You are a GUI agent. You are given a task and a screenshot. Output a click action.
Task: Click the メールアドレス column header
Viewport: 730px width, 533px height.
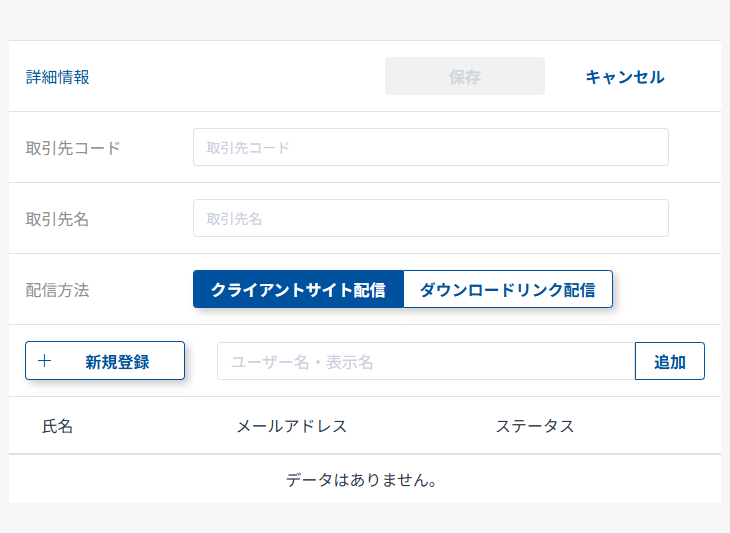291,426
